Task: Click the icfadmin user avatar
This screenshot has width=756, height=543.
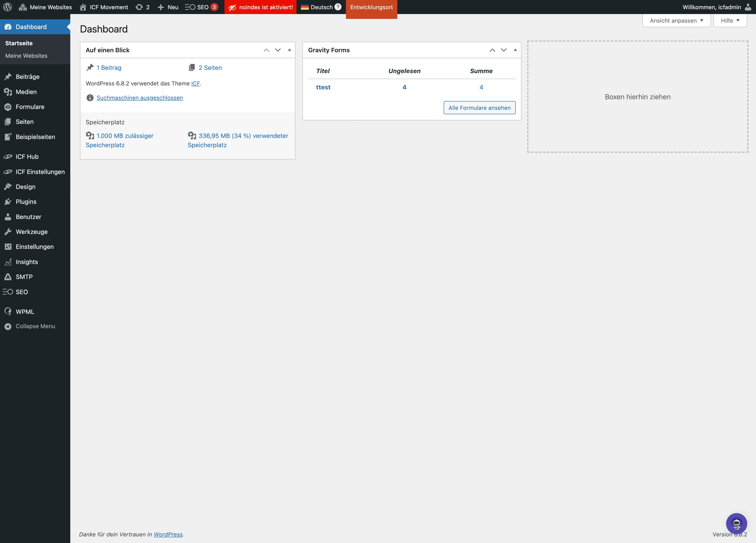Action: pyautogui.click(x=748, y=7)
